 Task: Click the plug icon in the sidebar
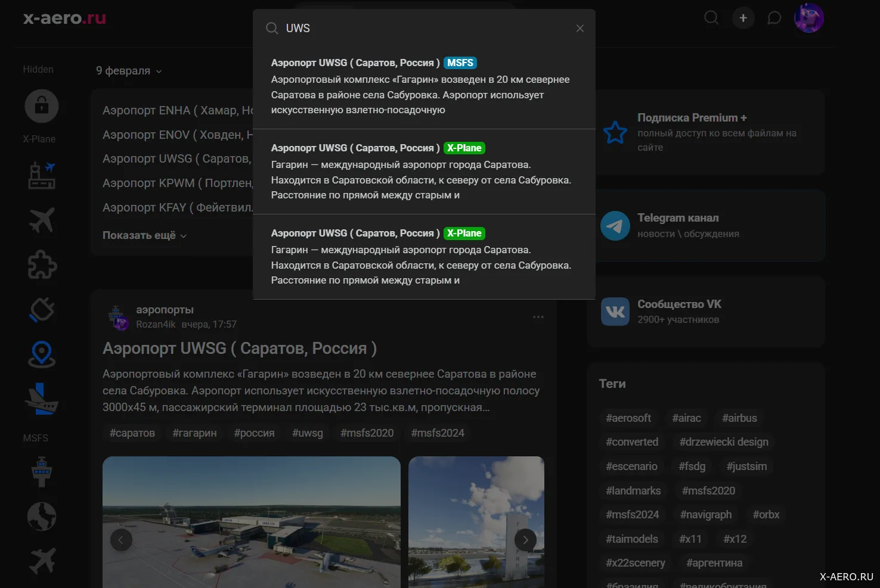tap(42, 310)
